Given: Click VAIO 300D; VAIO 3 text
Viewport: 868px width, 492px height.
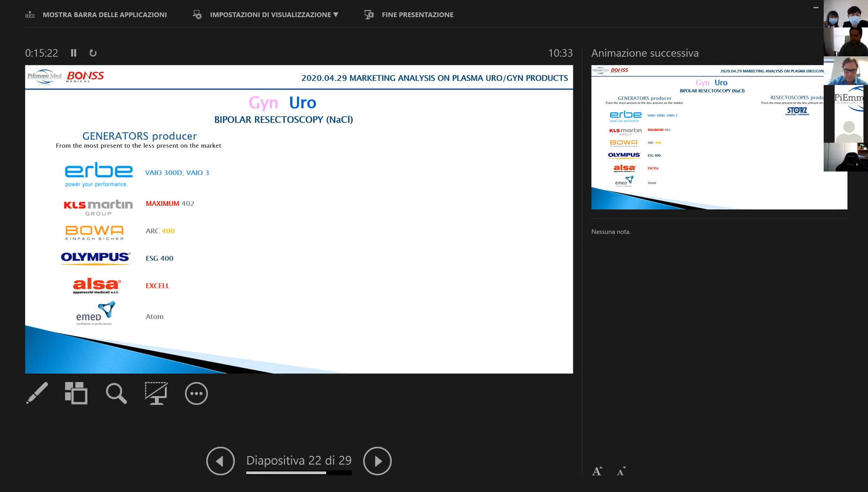Looking at the screenshot, I should coord(177,173).
